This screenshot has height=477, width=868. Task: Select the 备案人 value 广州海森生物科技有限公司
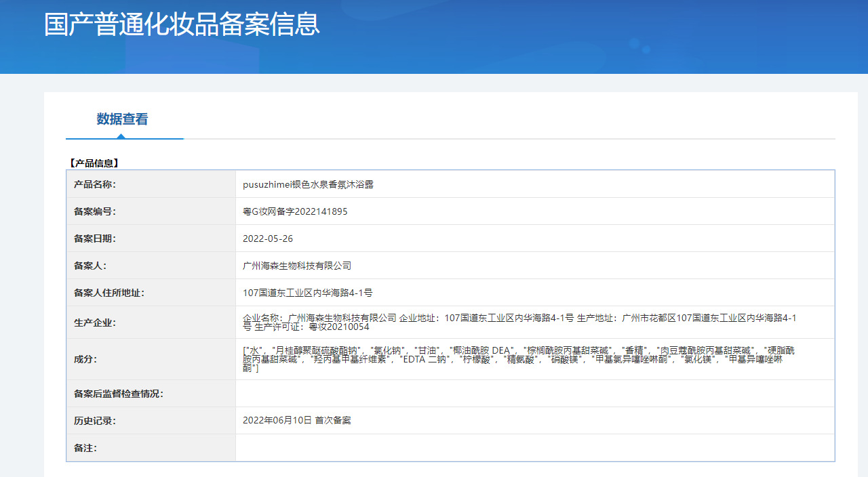pos(297,266)
